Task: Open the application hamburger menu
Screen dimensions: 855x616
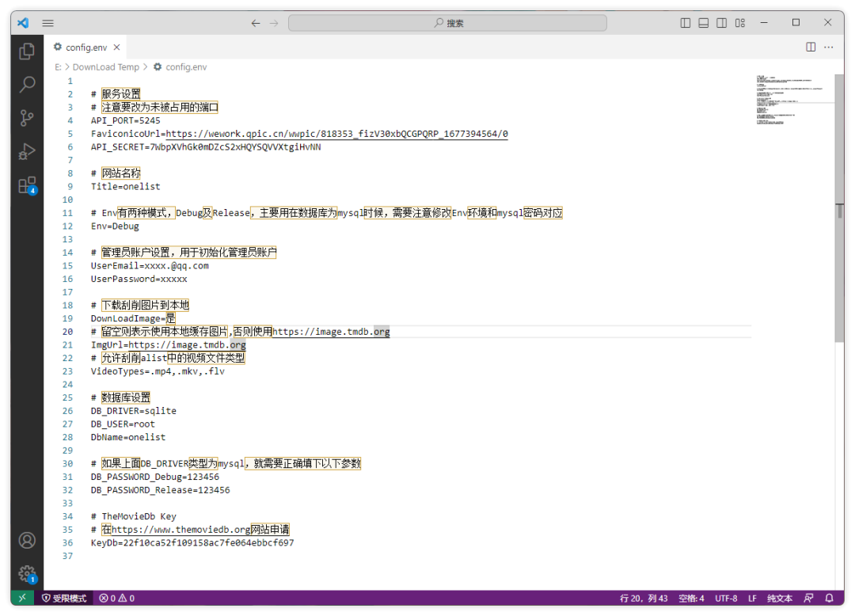Action: click(x=47, y=22)
